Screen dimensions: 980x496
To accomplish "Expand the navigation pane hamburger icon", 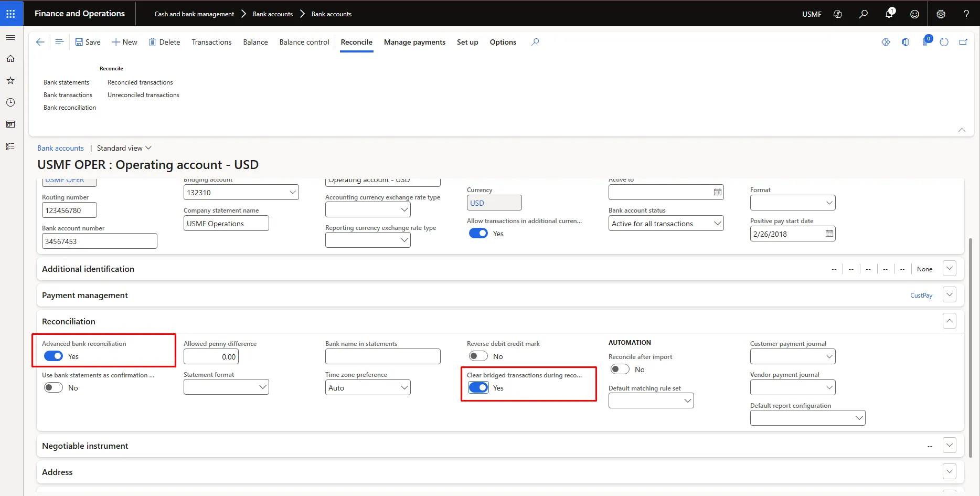I will coord(10,38).
